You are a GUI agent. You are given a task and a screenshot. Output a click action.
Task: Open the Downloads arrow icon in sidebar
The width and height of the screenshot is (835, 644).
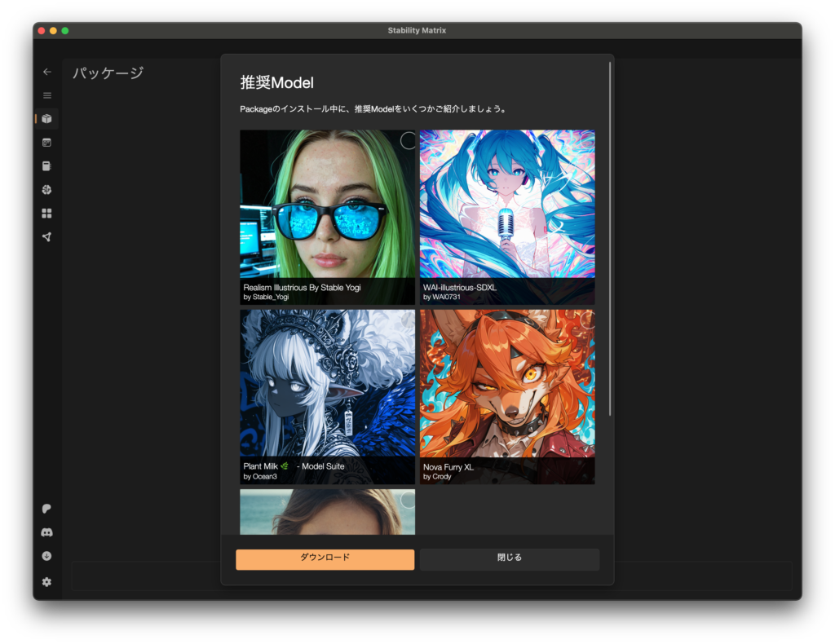46,556
